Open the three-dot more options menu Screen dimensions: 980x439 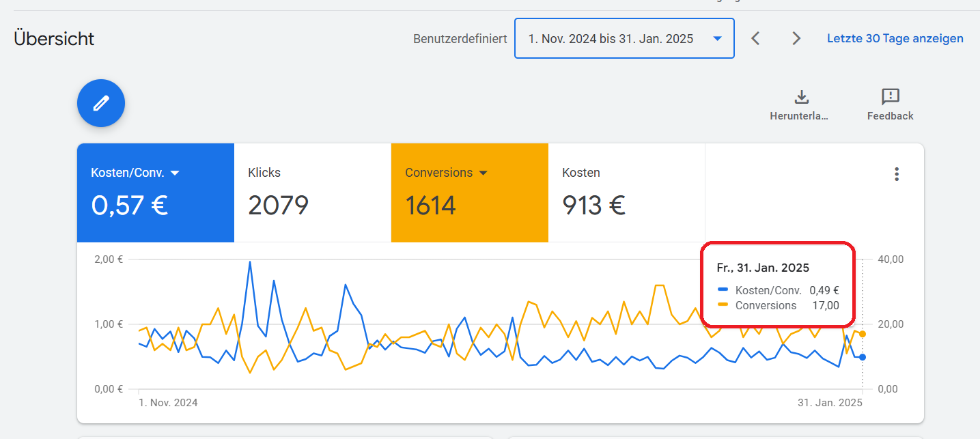(x=897, y=174)
